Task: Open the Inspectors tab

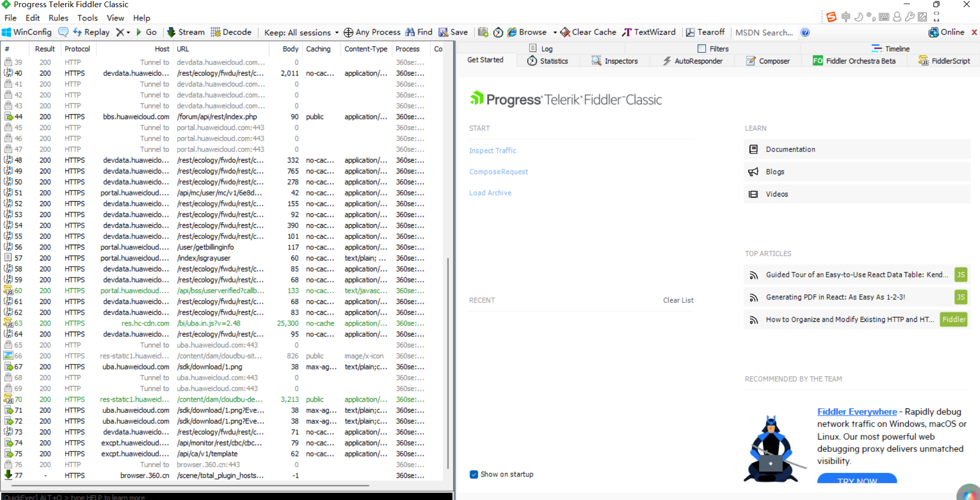Action: 614,61
